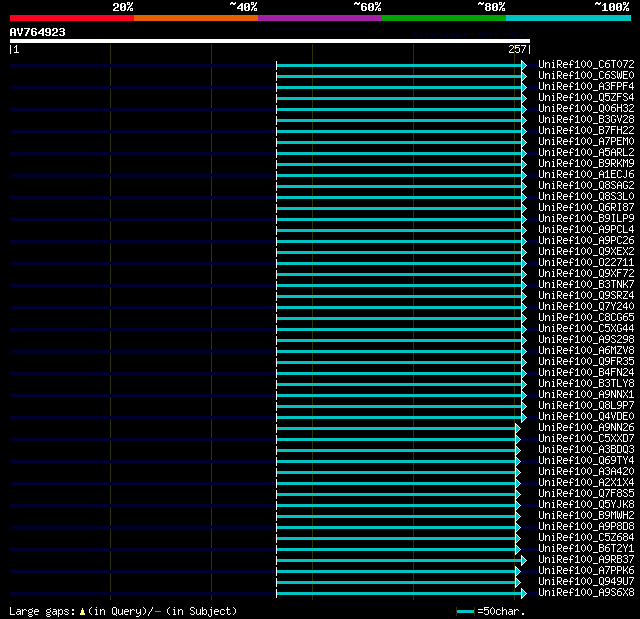Click the UniRef100_B9ILP9 label

(586, 219)
